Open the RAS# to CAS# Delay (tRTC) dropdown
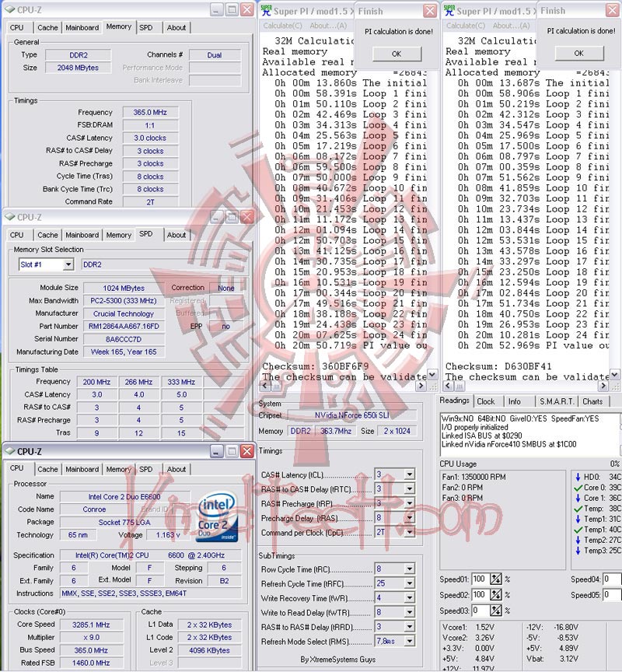 [x=410, y=489]
